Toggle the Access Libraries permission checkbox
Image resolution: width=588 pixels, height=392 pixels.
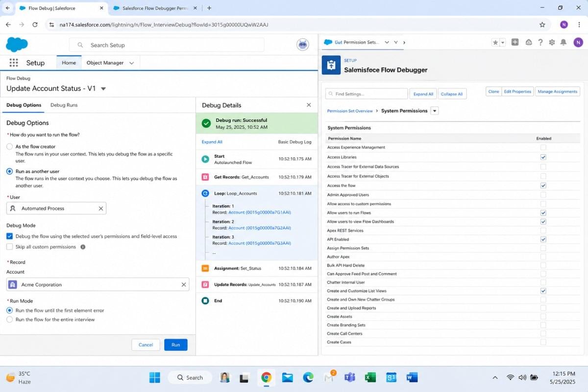coord(543,157)
